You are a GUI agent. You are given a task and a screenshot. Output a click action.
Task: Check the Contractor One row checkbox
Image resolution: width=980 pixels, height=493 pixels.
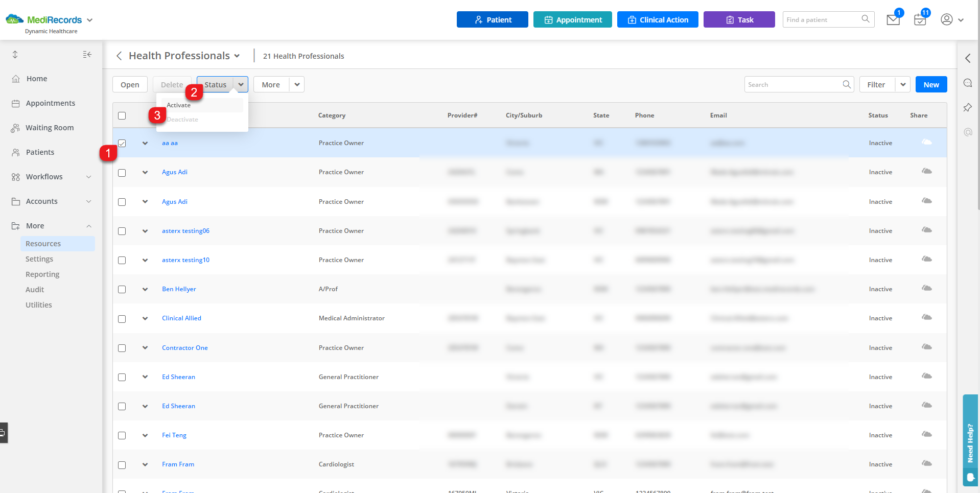point(122,348)
